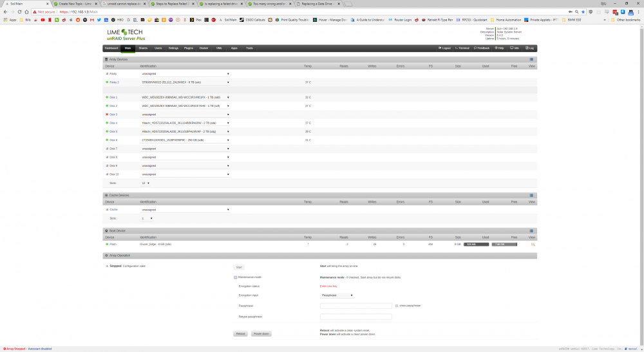Click the Array Stopped status text
Image resolution: width=644 pixels, height=352 pixels.
point(15,349)
